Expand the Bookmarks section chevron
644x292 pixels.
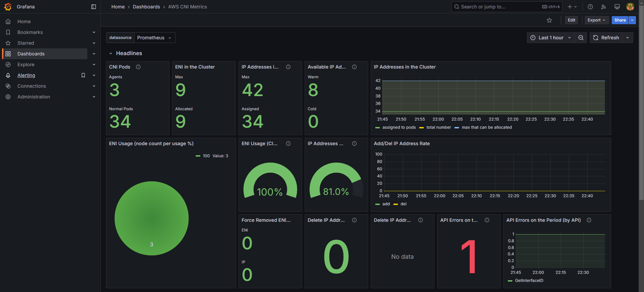point(94,32)
